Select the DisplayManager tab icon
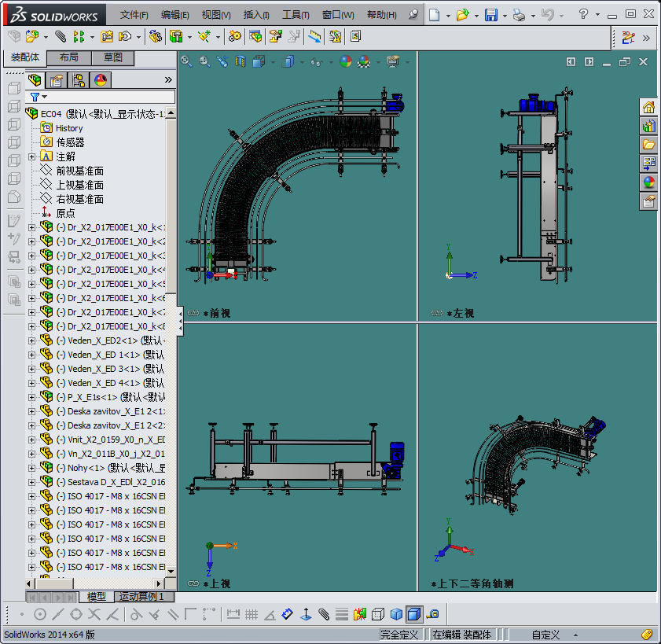Image resolution: width=661 pixels, height=644 pixels. 101,79
